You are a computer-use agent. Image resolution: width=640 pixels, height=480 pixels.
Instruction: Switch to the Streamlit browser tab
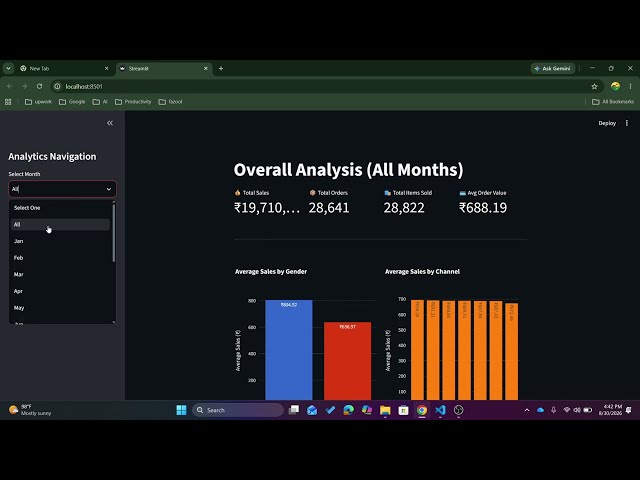[161, 69]
